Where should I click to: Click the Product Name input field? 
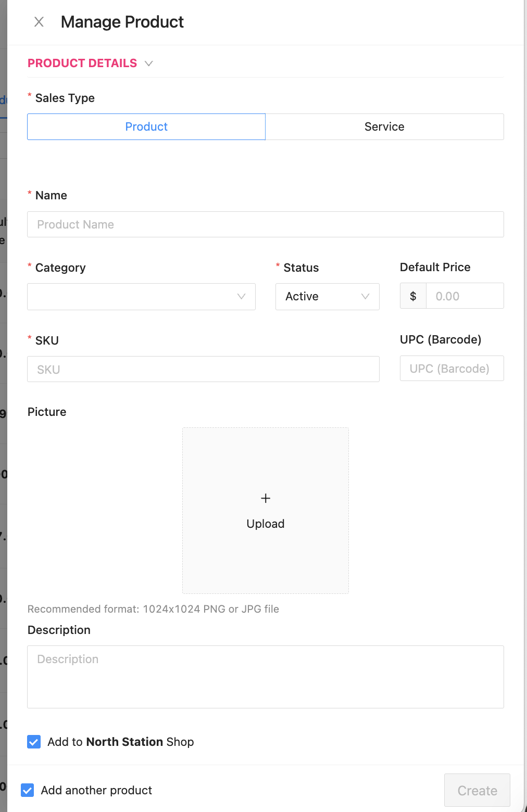coord(266,224)
